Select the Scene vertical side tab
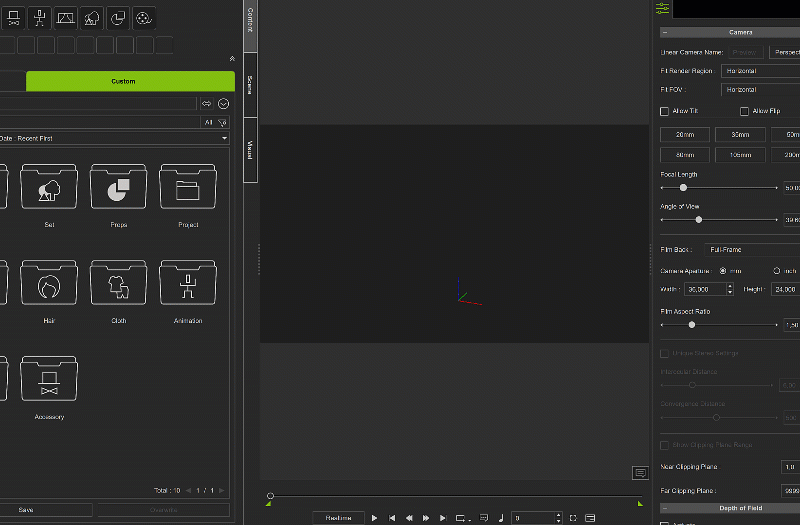 [x=250, y=85]
